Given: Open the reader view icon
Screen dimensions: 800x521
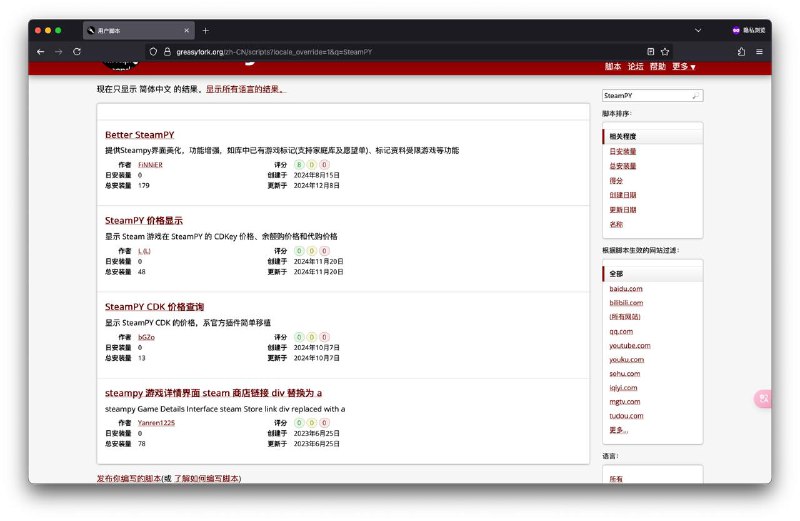Looking at the screenshot, I should (x=651, y=51).
